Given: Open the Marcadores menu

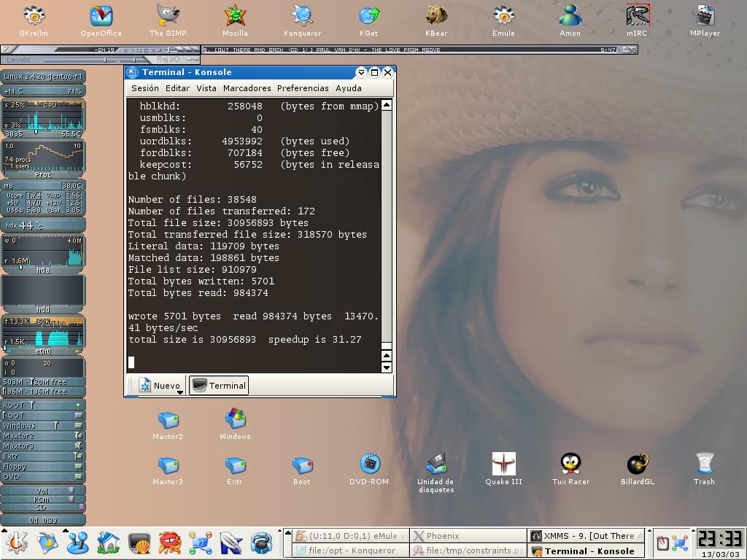Looking at the screenshot, I should [247, 88].
